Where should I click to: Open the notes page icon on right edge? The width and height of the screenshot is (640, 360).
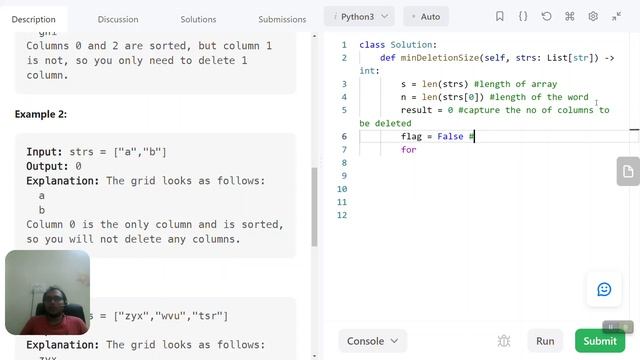click(628, 171)
